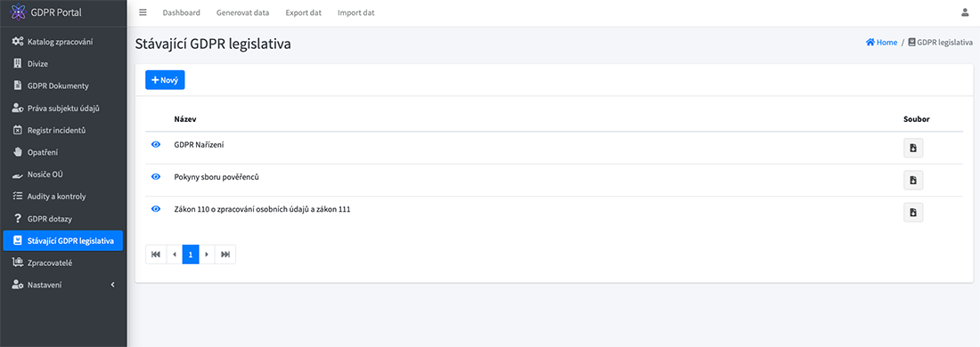Click the Audity a kontroly checklist icon

pyautogui.click(x=18, y=196)
